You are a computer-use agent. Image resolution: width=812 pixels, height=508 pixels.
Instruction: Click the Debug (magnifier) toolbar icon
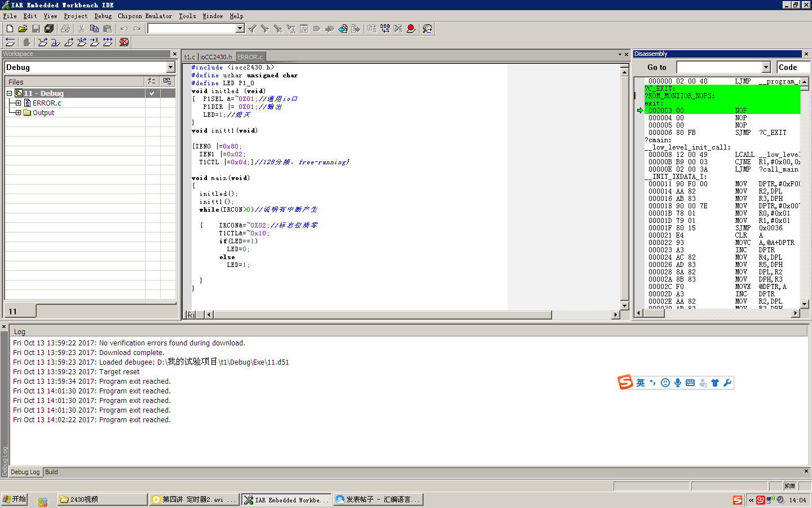427,29
